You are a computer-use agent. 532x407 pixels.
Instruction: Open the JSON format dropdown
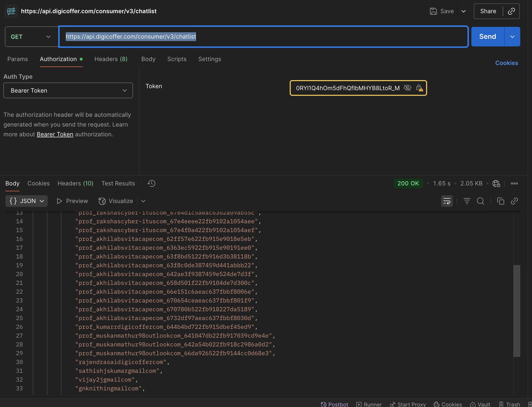[26, 201]
